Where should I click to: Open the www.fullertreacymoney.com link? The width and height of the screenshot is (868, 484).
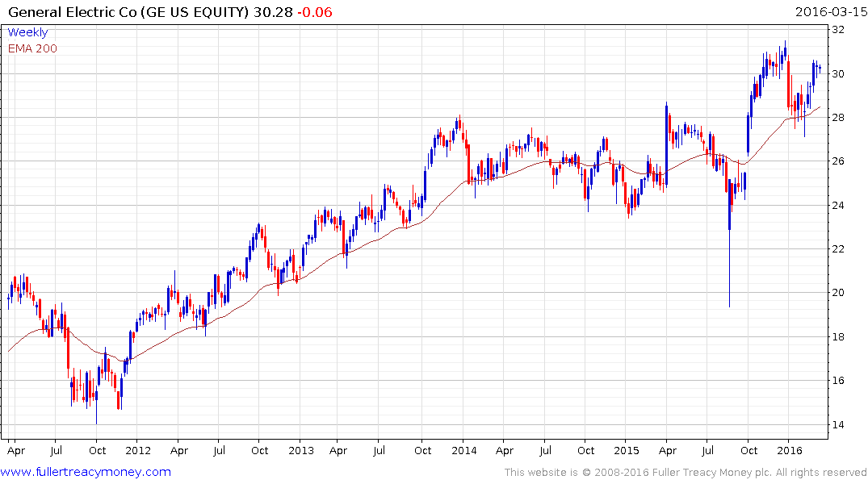click(86, 472)
